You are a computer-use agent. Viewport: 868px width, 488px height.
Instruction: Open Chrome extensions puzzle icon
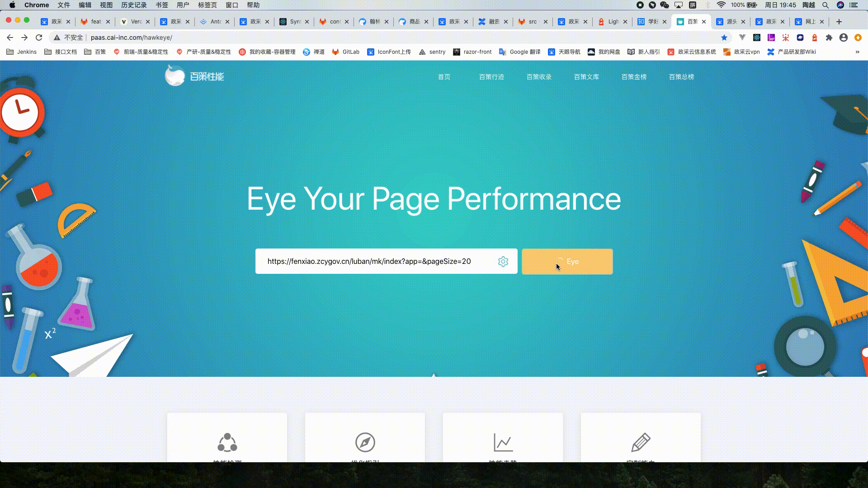[829, 38]
